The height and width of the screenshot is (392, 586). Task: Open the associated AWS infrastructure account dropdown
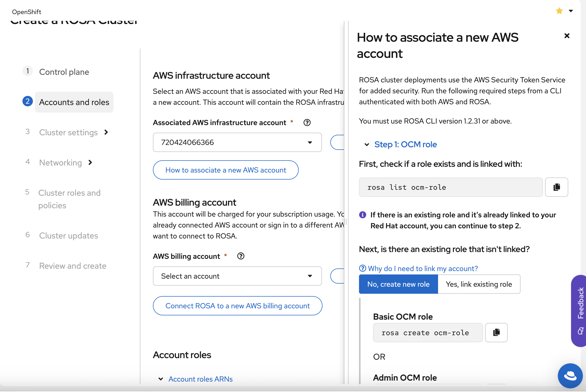point(237,142)
